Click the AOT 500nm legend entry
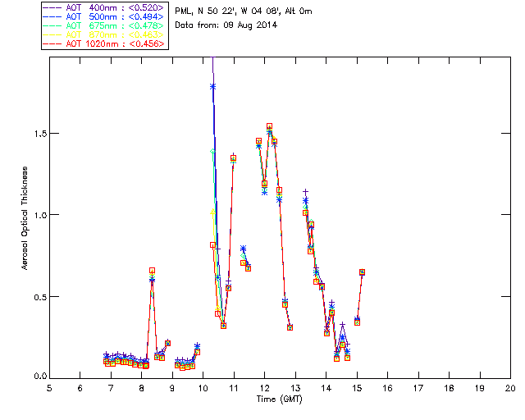 pyautogui.click(x=104, y=16)
